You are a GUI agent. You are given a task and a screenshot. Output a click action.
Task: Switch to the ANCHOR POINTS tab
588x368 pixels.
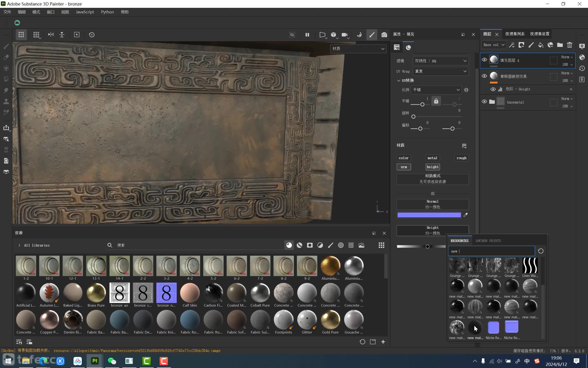[488, 241]
